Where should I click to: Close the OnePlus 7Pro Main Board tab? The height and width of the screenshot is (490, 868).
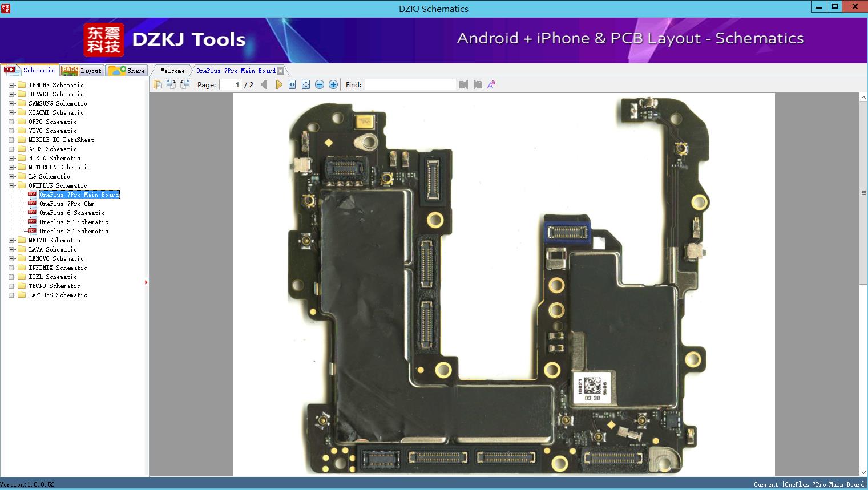click(x=281, y=71)
